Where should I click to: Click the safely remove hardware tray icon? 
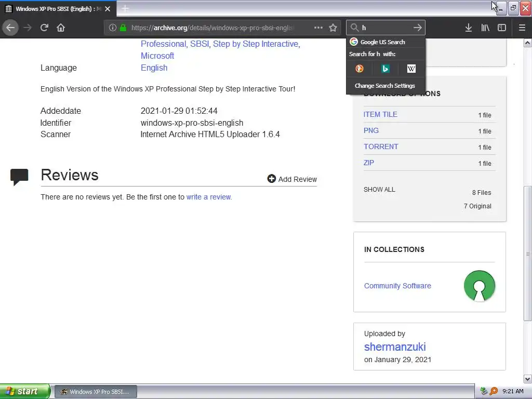pyautogui.click(x=484, y=391)
